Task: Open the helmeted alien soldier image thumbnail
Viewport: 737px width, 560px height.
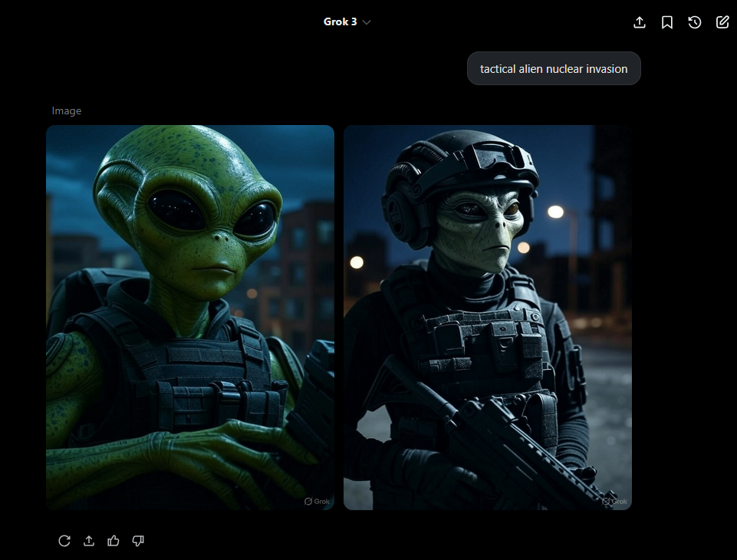Action: (x=488, y=318)
